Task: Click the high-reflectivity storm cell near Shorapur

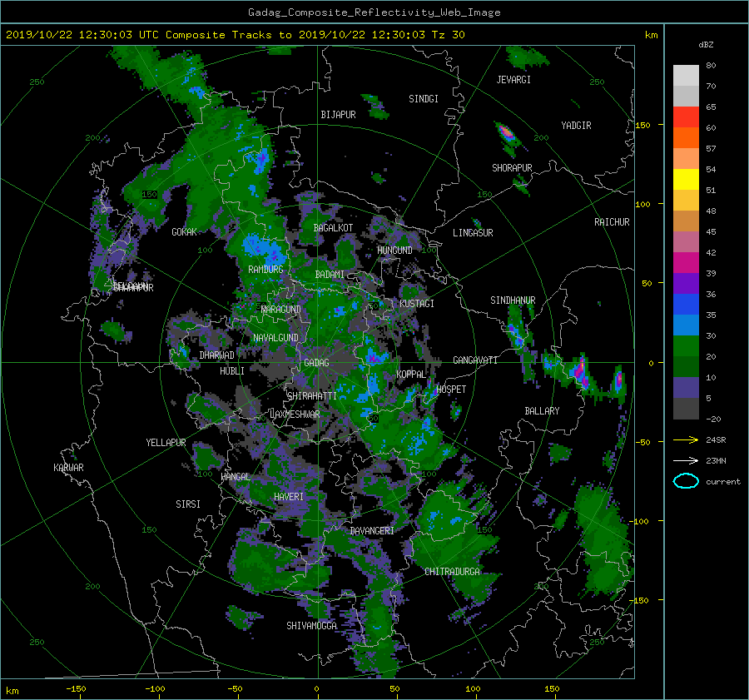Action: [506, 133]
